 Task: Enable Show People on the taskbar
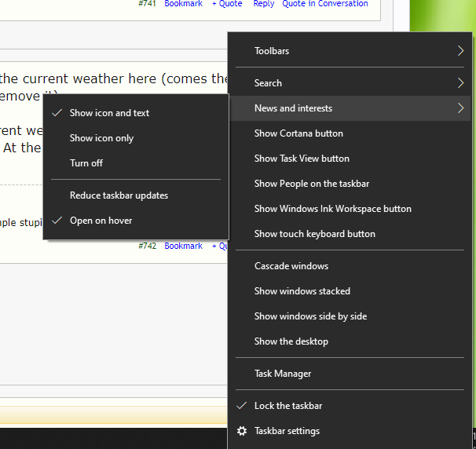pyautogui.click(x=311, y=184)
